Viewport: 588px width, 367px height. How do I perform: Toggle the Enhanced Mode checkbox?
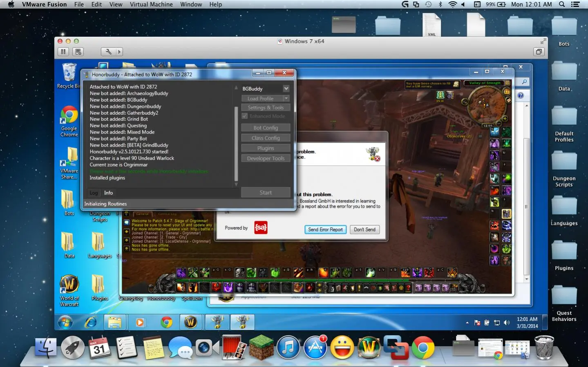pos(245,116)
